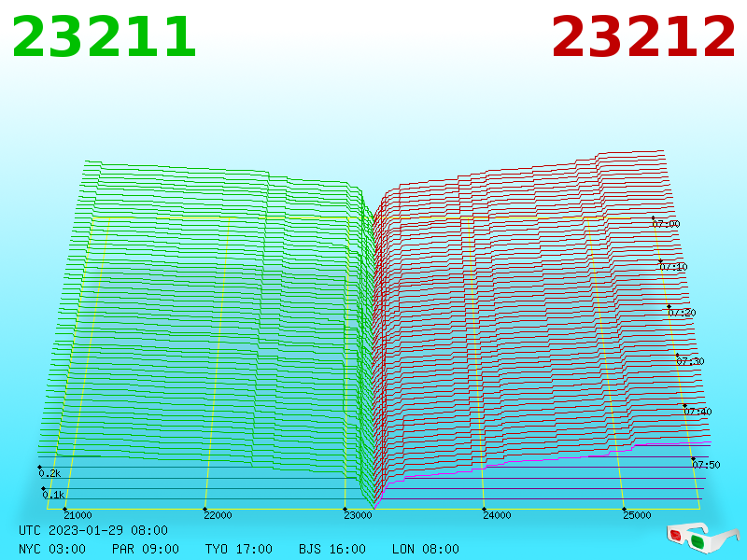Click the 07:50 time axis marker
Screen dimensions: 747x560
(706, 464)
